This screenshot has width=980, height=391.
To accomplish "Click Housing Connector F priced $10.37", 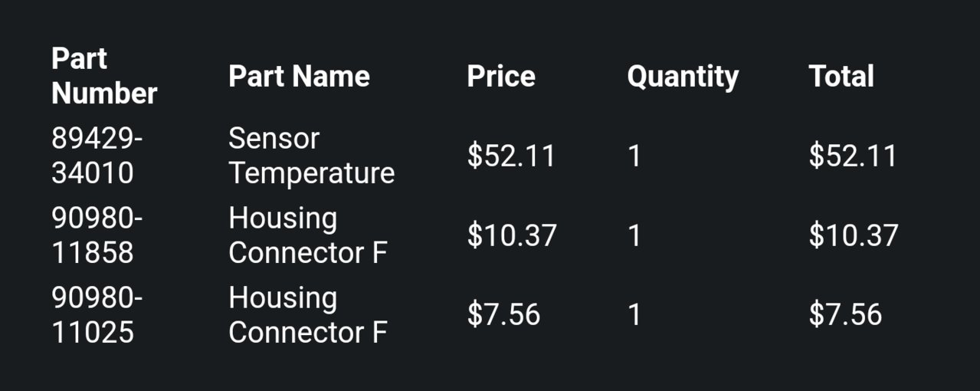I will 308,235.
